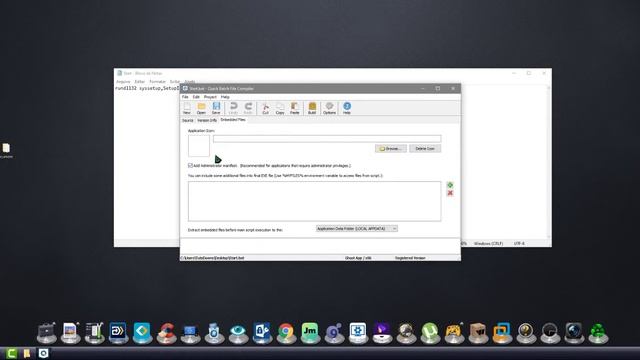
Task: Save the project using the Save icon
Action: click(216, 108)
